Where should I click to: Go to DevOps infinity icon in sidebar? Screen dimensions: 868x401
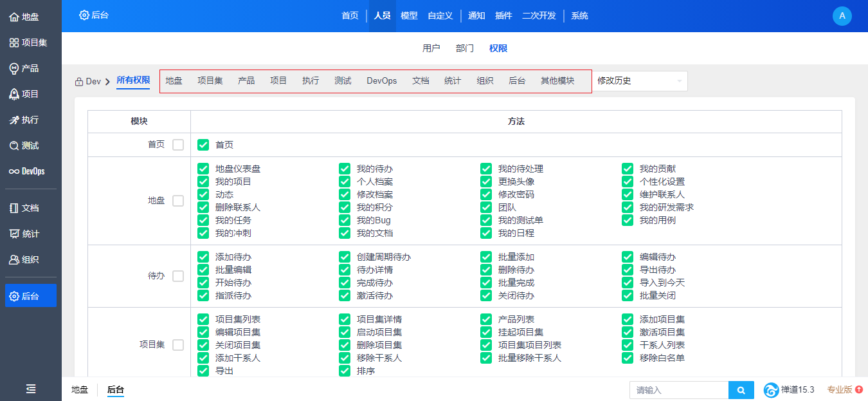(x=14, y=171)
